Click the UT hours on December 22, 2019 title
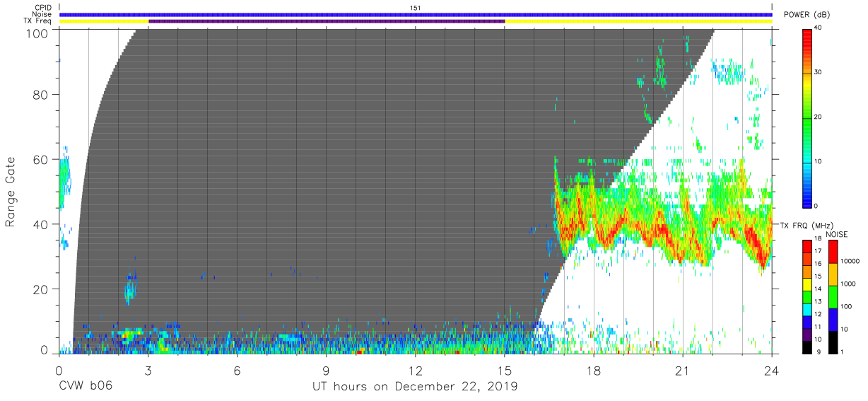 tap(416, 387)
